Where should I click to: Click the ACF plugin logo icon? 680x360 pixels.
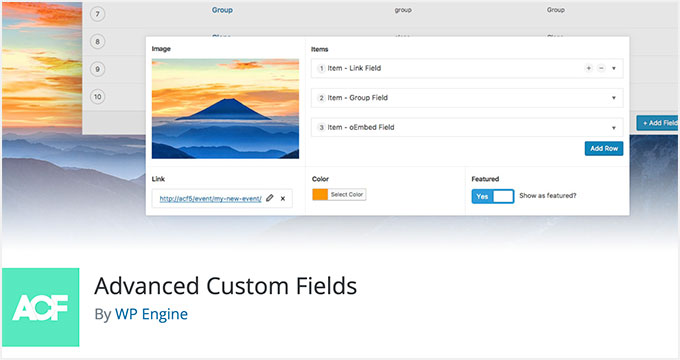coord(40,307)
